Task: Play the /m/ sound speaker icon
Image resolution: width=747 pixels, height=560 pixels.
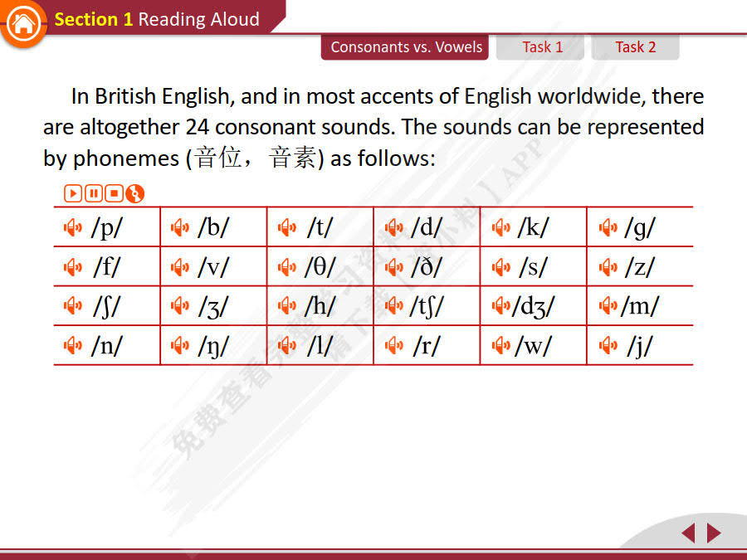Action: click(608, 306)
